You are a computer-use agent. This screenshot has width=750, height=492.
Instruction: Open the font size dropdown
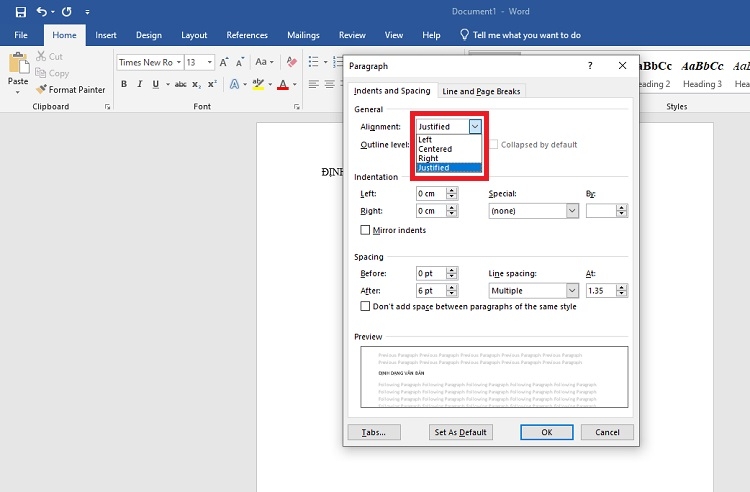point(208,62)
